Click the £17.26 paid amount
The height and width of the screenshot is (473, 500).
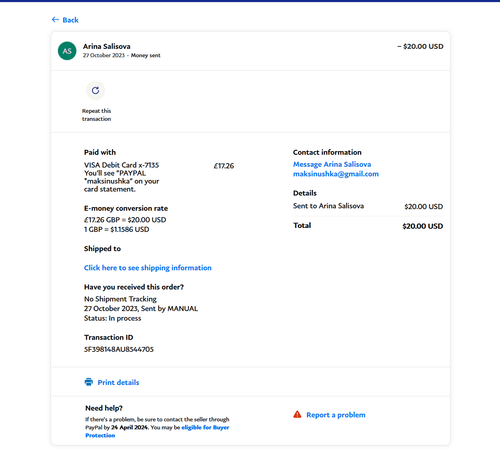click(x=224, y=166)
